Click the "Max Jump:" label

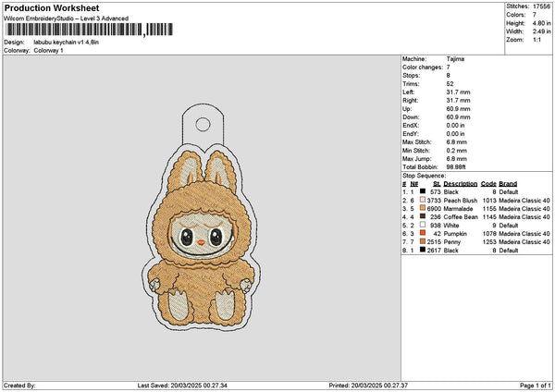[x=416, y=158]
